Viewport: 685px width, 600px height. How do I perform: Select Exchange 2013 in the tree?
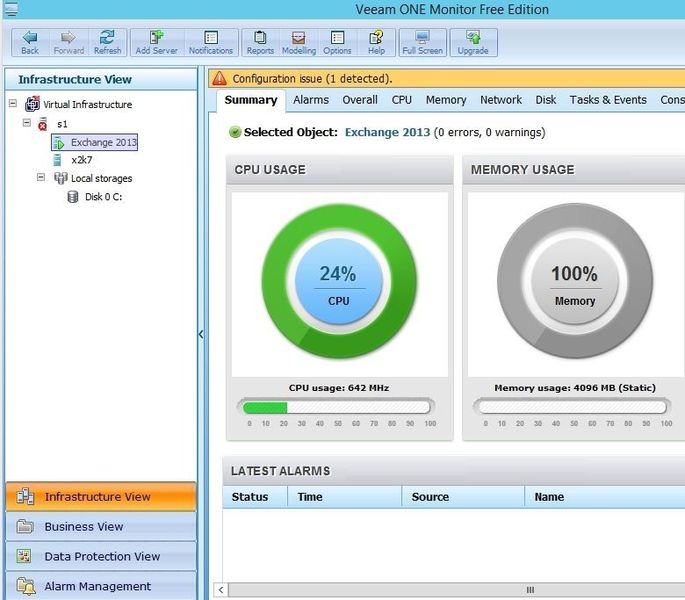pos(104,142)
